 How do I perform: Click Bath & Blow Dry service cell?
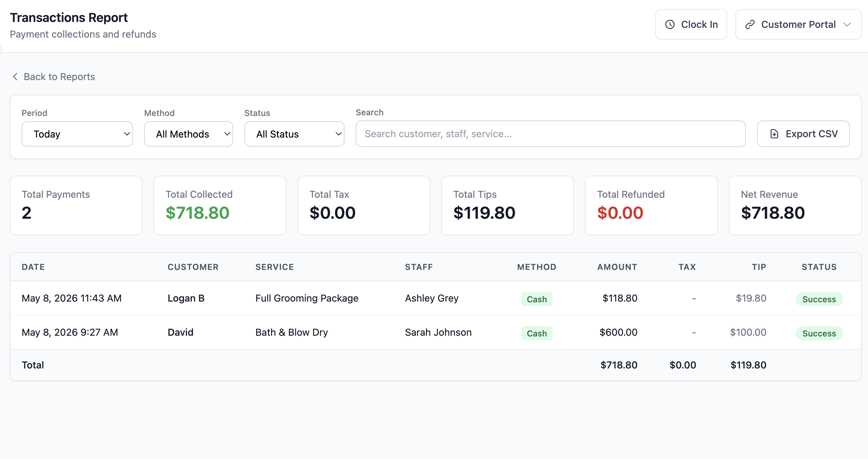point(292,332)
